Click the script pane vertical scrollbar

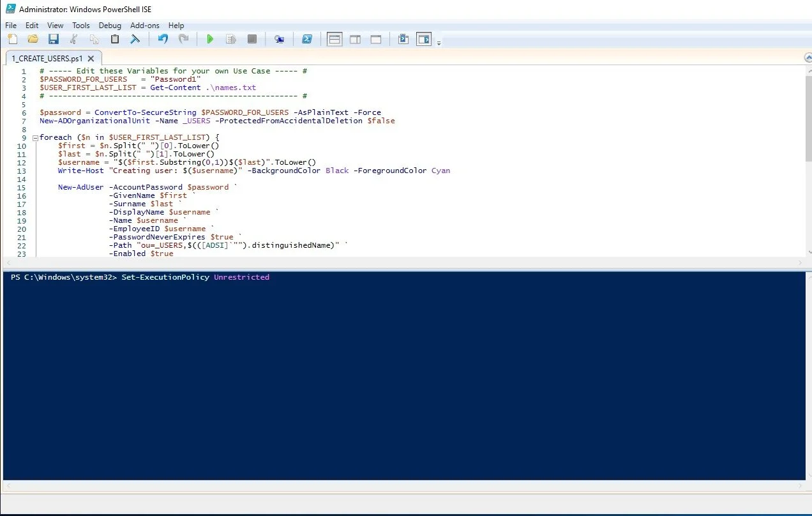click(x=808, y=161)
